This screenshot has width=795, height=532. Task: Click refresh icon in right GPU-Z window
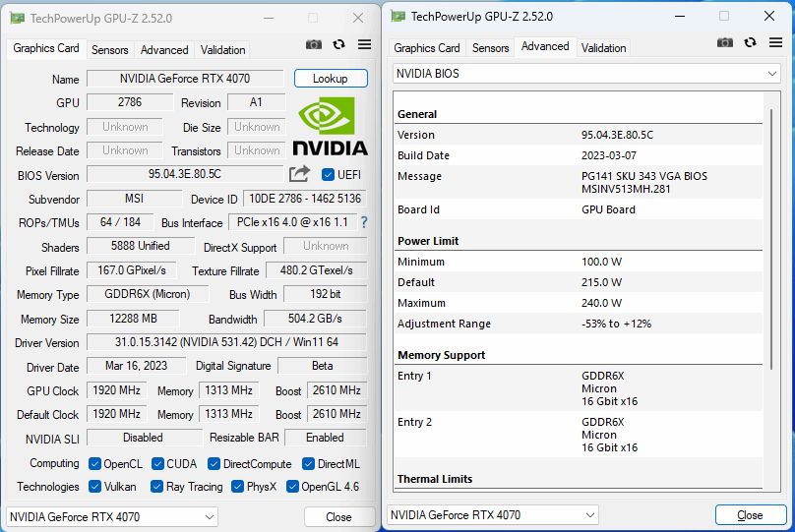pyautogui.click(x=751, y=42)
